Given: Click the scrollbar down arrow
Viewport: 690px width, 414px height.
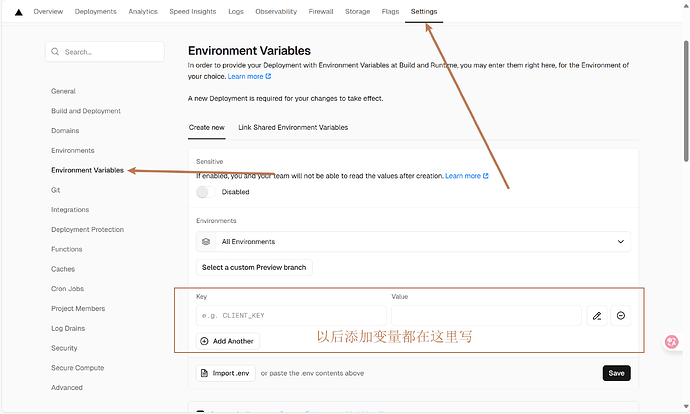Looking at the screenshot, I should [x=686, y=406].
